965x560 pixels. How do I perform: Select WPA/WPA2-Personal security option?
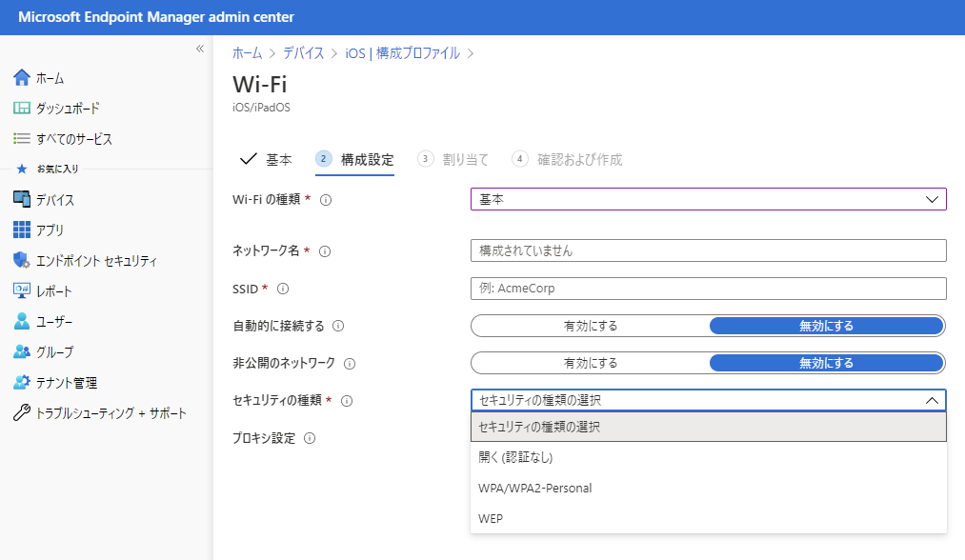click(x=709, y=488)
